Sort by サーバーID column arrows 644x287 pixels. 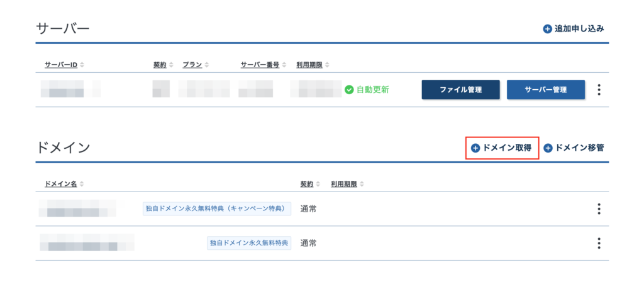click(x=82, y=65)
